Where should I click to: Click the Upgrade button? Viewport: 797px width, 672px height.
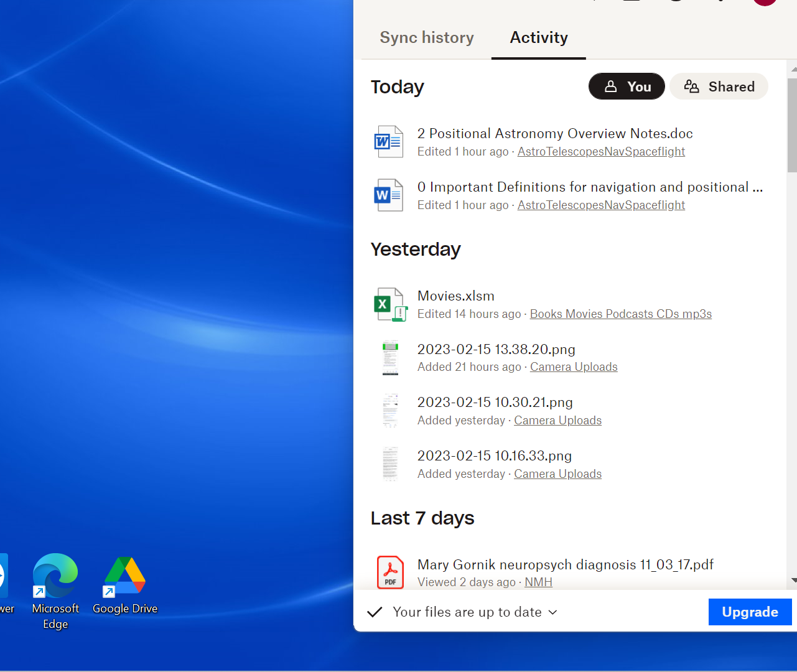[750, 612]
